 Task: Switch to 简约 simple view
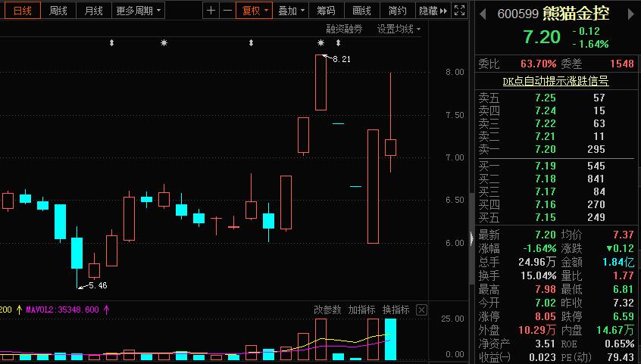pyautogui.click(x=397, y=11)
